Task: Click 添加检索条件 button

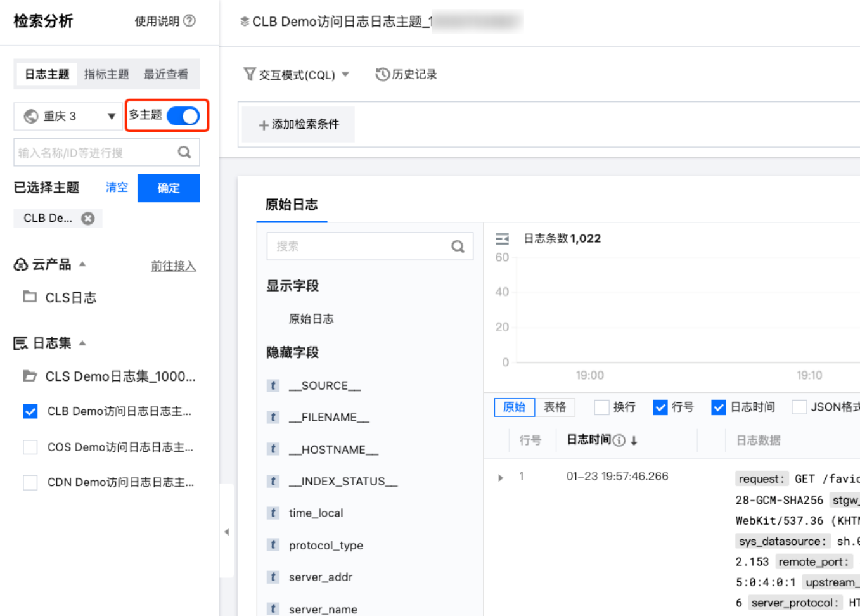Action: coord(298,124)
